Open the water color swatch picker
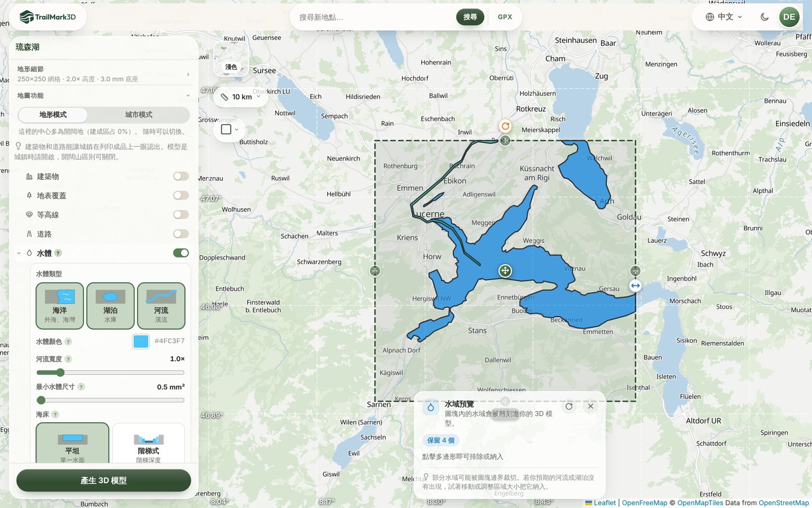The image size is (812, 508). [141, 341]
